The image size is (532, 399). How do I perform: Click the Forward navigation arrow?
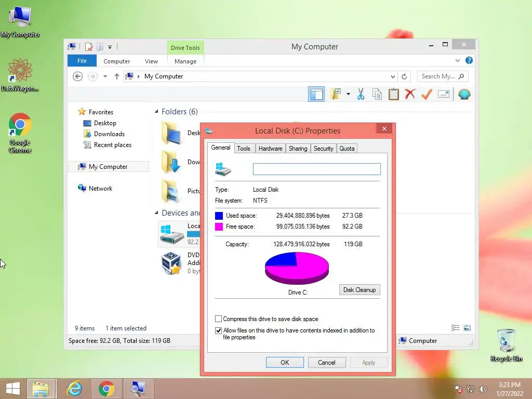[92, 76]
